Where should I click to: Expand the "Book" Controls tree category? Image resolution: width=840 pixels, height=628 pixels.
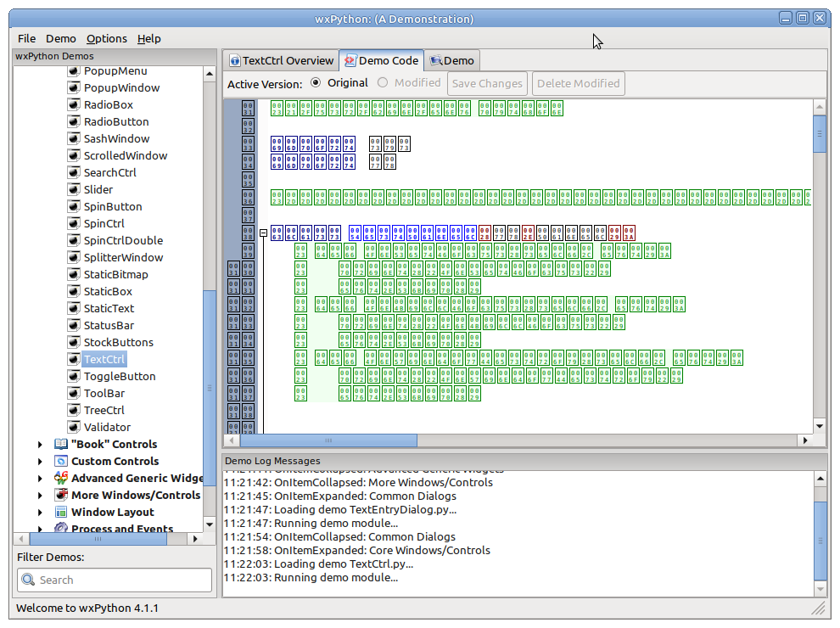40,444
